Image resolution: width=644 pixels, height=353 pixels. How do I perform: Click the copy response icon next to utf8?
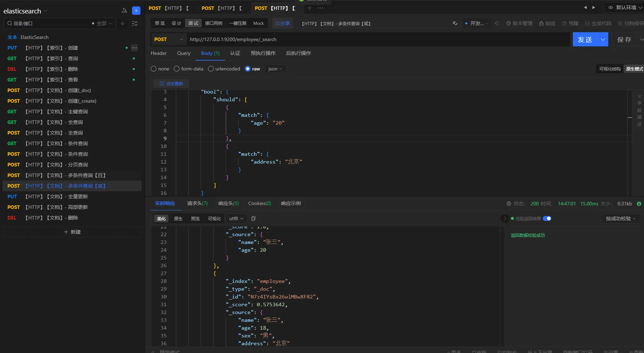click(253, 218)
